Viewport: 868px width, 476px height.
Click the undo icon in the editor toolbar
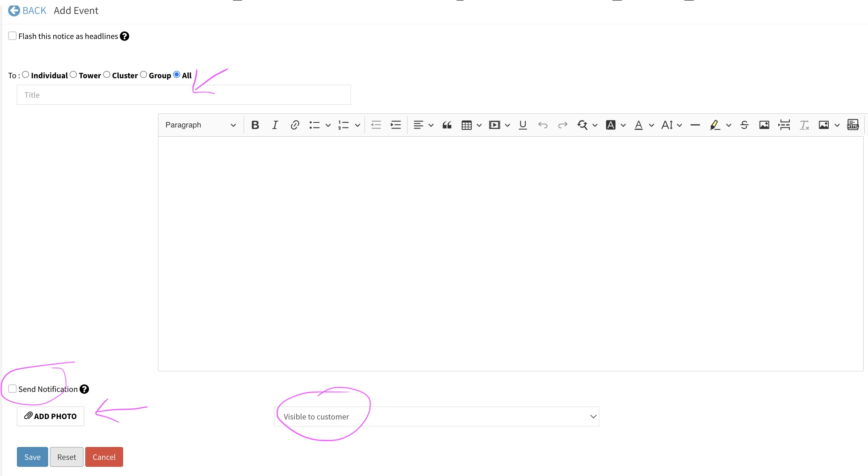(543, 125)
